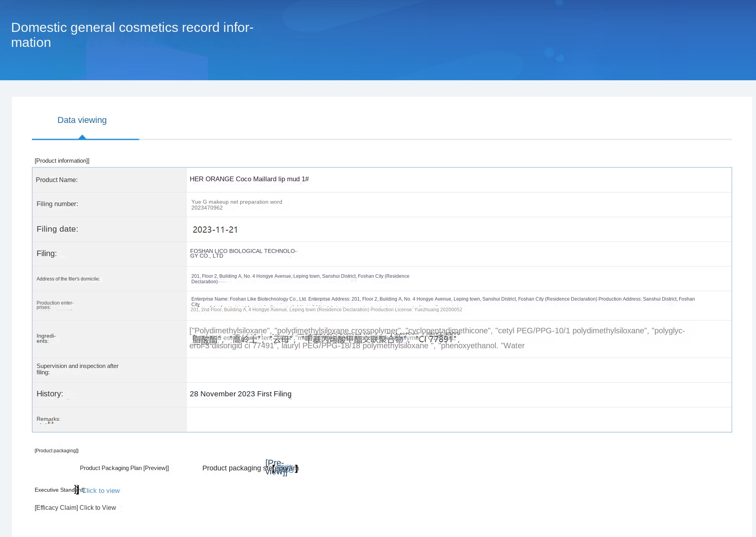Image resolution: width=756 pixels, height=537 pixels.
Task: Click the Executive Standard 'Click to view' link
Action: click(101, 491)
